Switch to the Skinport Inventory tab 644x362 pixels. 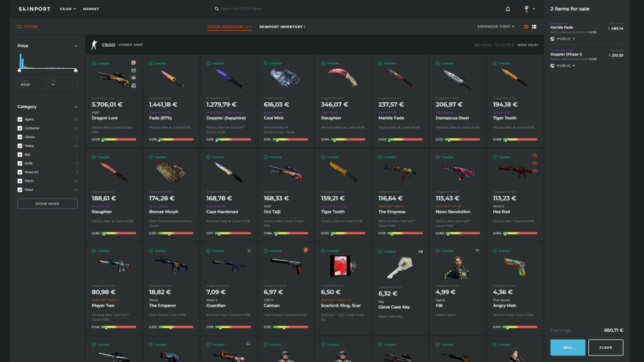(x=282, y=26)
